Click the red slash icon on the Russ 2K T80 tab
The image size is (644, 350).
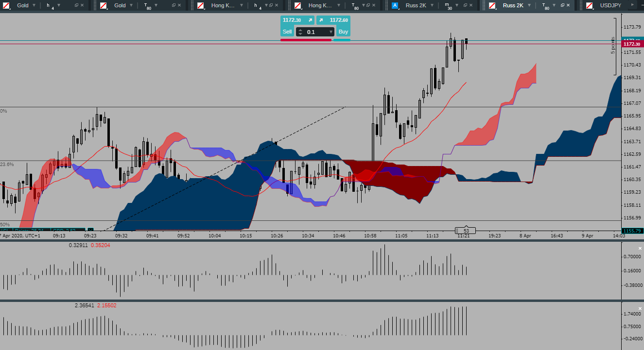492,5
